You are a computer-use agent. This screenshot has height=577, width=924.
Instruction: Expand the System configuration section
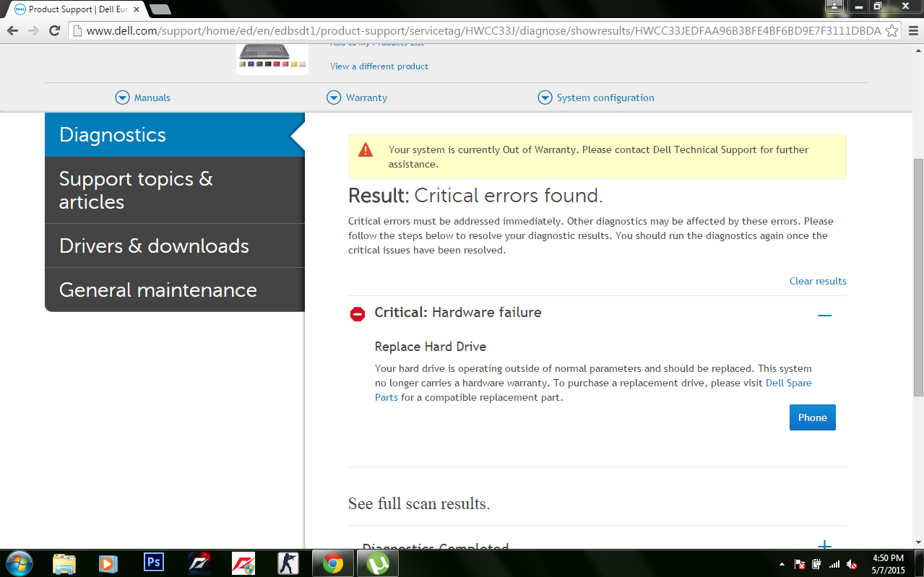click(x=596, y=97)
